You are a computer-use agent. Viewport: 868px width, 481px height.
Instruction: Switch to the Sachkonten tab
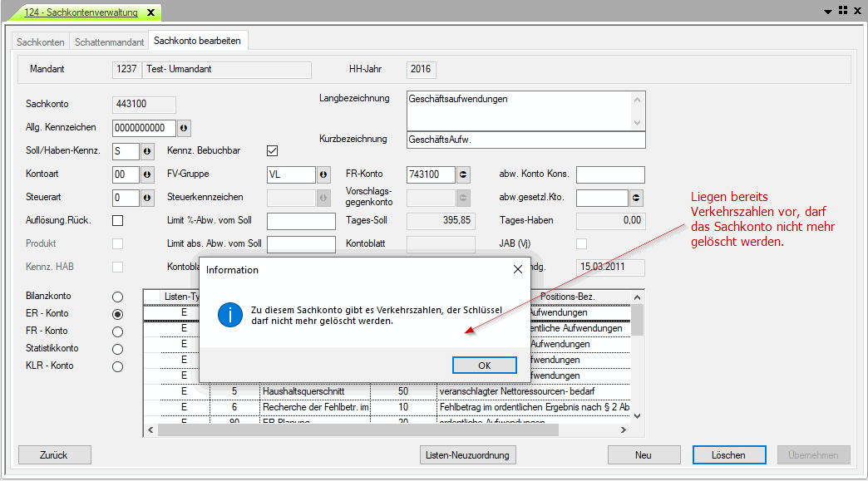click(41, 42)
